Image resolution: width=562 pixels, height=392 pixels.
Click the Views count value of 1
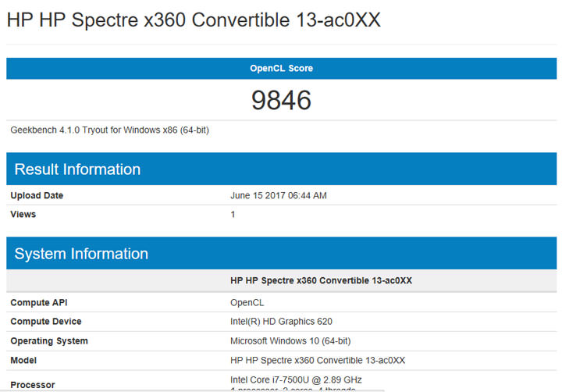point(233,214)
